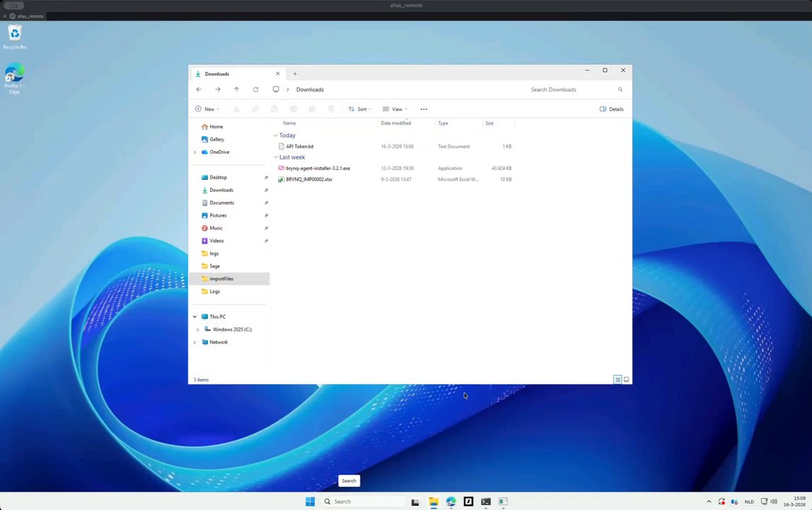812x510 pixels.
Task: Click the Rename icon in toolbar
Action: pos(293,109)
